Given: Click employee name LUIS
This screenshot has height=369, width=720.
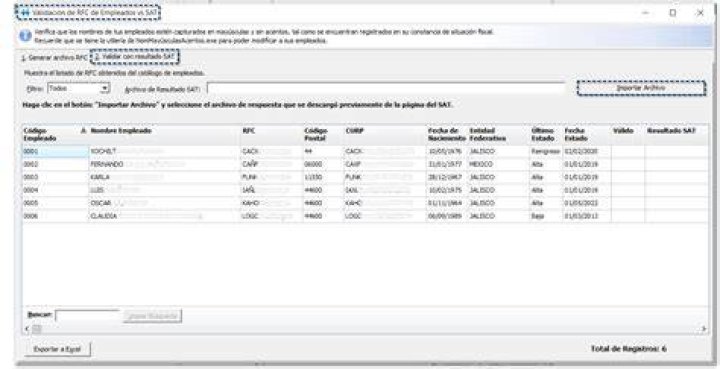Looking at the screenshot, I should pos(97,190).
